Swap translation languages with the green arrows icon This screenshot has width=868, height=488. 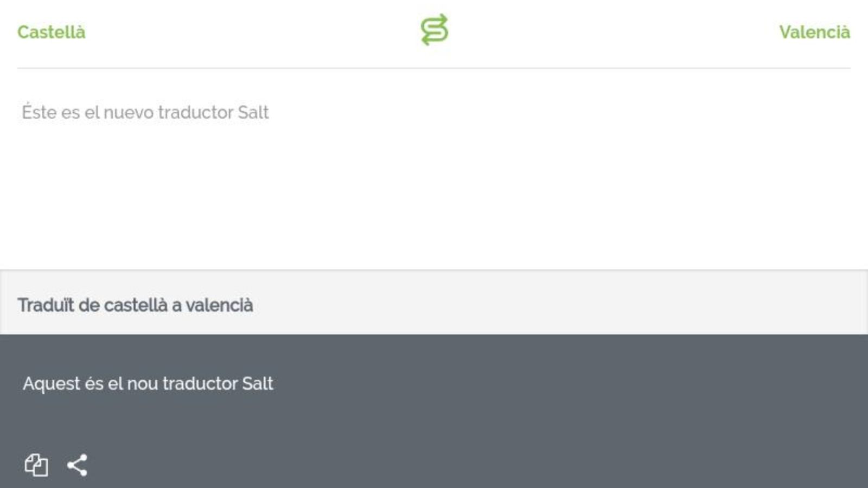434,30
